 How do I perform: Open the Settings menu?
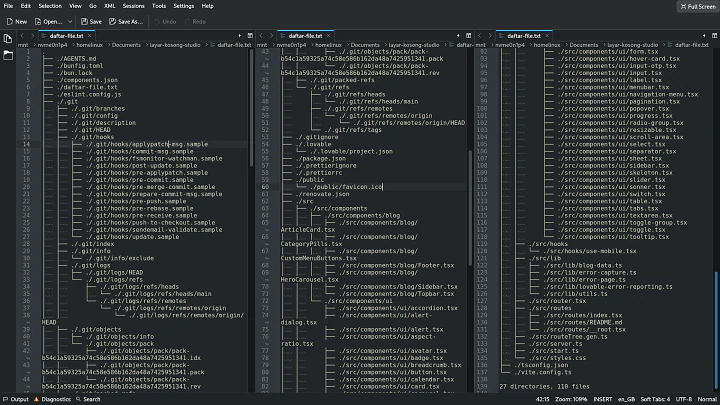click(184, 6)
